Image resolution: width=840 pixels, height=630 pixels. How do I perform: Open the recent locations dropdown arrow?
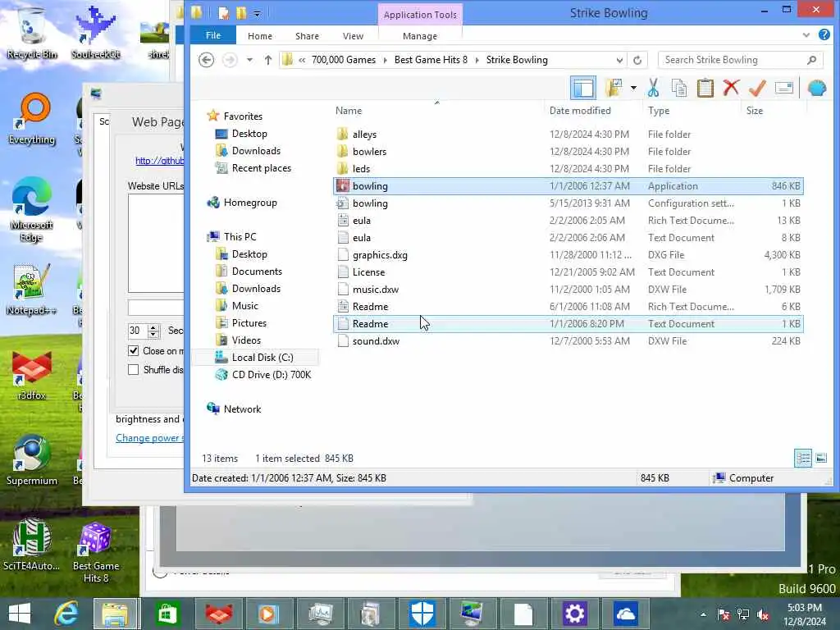coord(249,59)
